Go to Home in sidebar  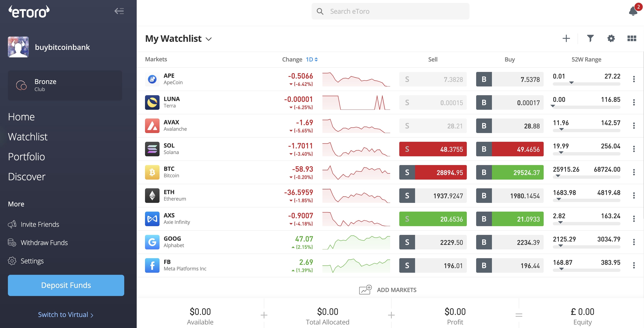tap(21, 117)
